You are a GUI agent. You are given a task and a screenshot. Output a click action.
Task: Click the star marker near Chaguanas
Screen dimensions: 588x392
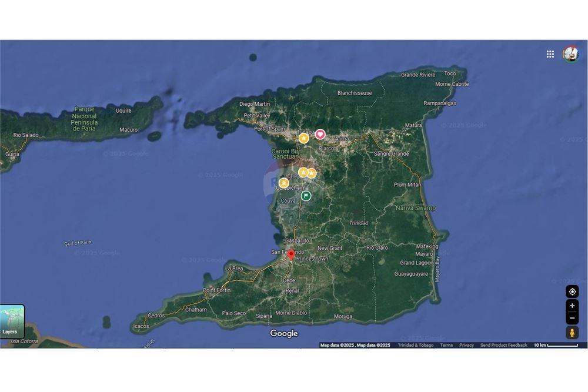303,173
